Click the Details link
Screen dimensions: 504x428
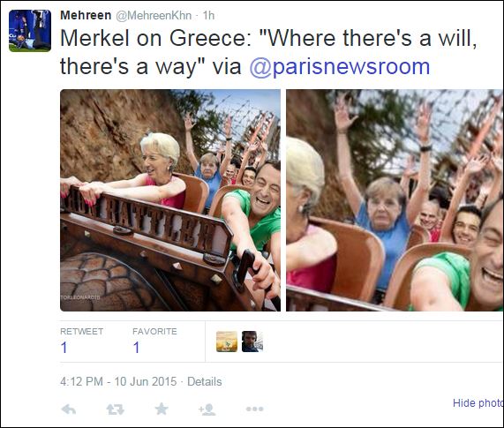[x=205, y=381]
